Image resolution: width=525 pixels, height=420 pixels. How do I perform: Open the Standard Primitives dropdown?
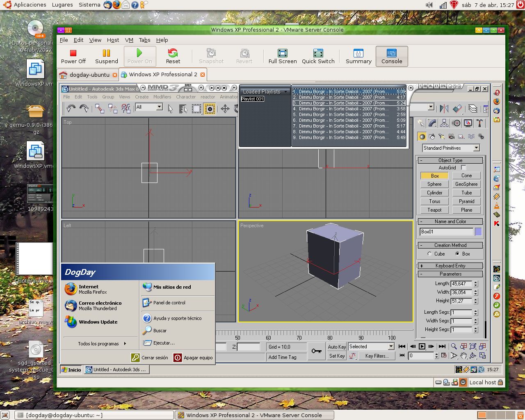click(x=451, y=148)
